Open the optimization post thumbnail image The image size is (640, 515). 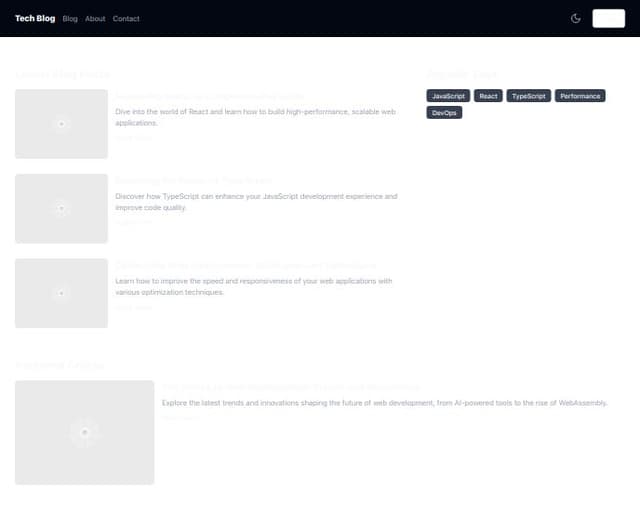pyautogui.click(x=61, y=293)
